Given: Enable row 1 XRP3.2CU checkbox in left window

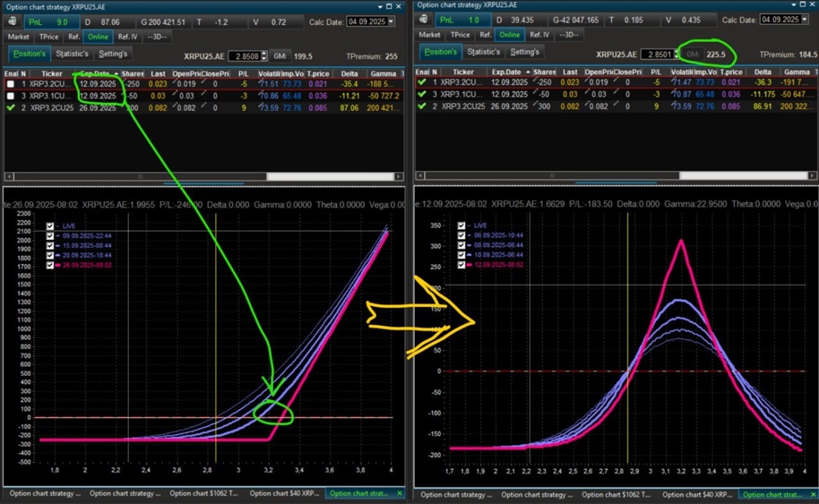Looking at the screenshot, I should (x=11, y=84).
